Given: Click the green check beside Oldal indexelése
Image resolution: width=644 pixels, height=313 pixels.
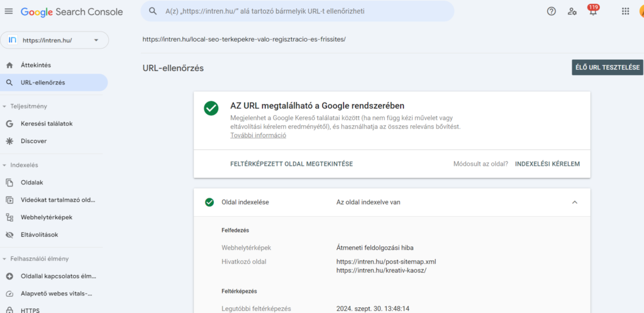Looking at the screenshot, I should (209, 202).
